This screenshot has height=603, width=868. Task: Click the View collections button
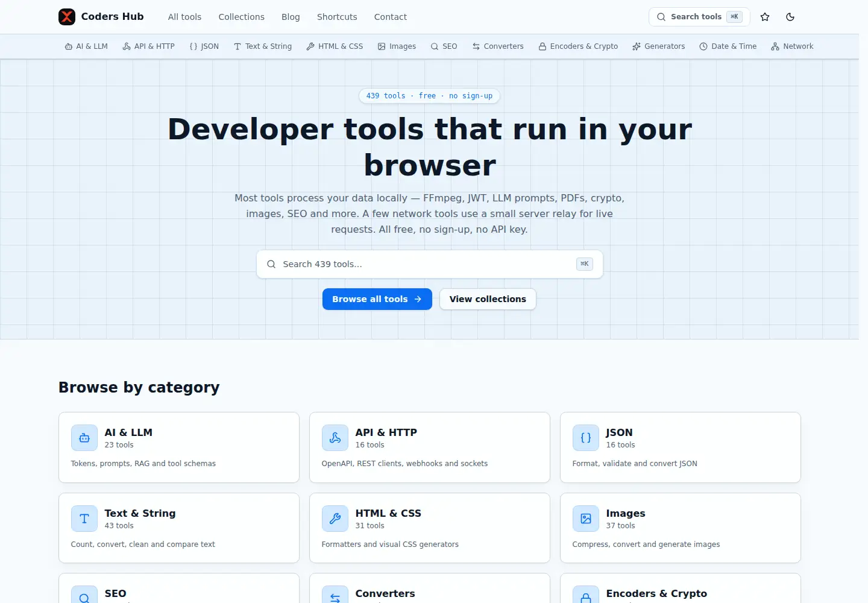click(x=488, y=299)
